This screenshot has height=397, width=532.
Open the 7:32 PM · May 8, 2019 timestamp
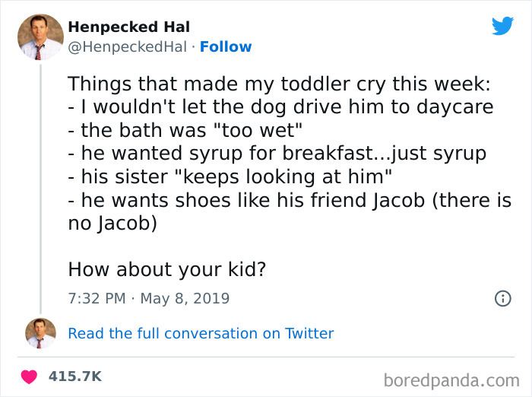pos(148,298)
